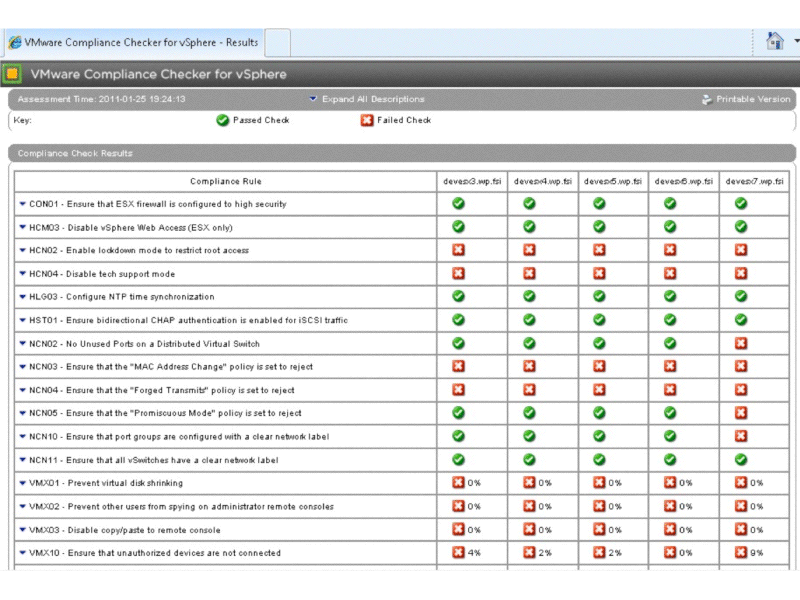Click the VMware Compliance Checker for vSphere title

coord(158,74)
